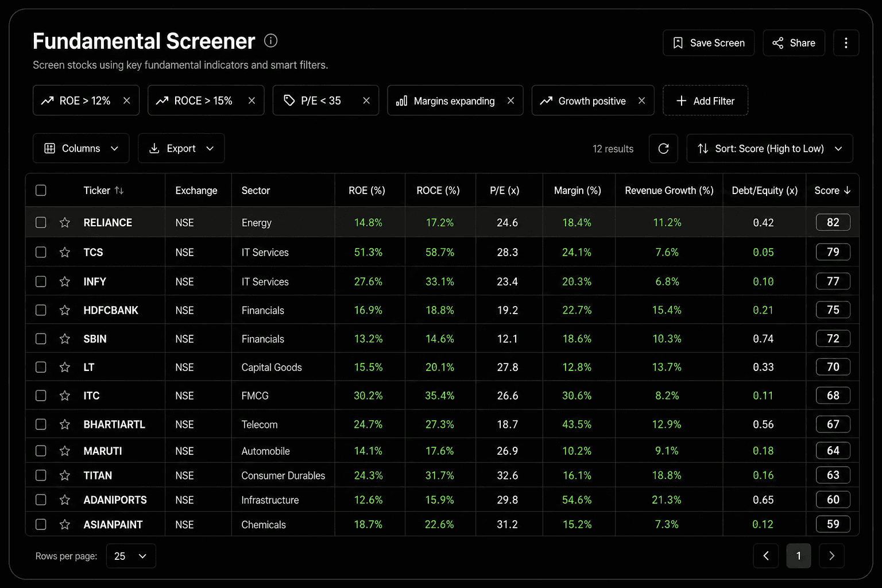Click the TITAN score badge 63
Image resolution: width=882 pixels, height=588 pixels.
pos(833,475)
